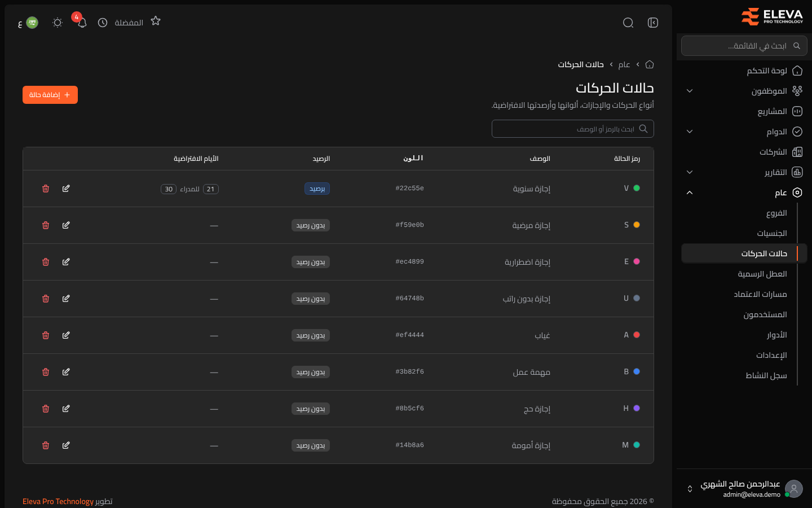
Task: Click the برصيد badge
Action: click(317, 189)
